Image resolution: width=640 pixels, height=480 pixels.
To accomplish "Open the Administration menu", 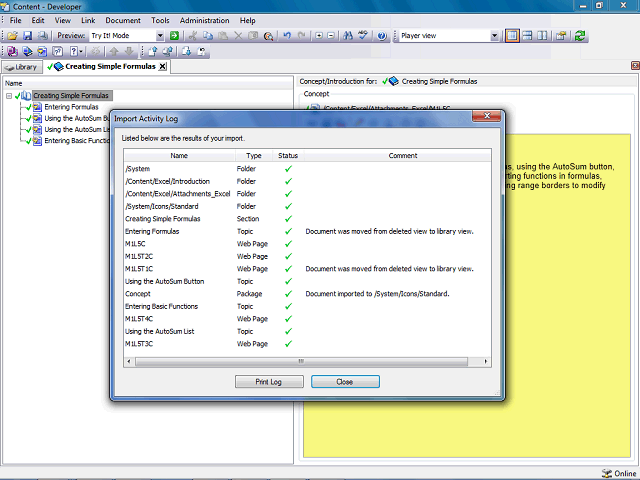I will 204,20.
